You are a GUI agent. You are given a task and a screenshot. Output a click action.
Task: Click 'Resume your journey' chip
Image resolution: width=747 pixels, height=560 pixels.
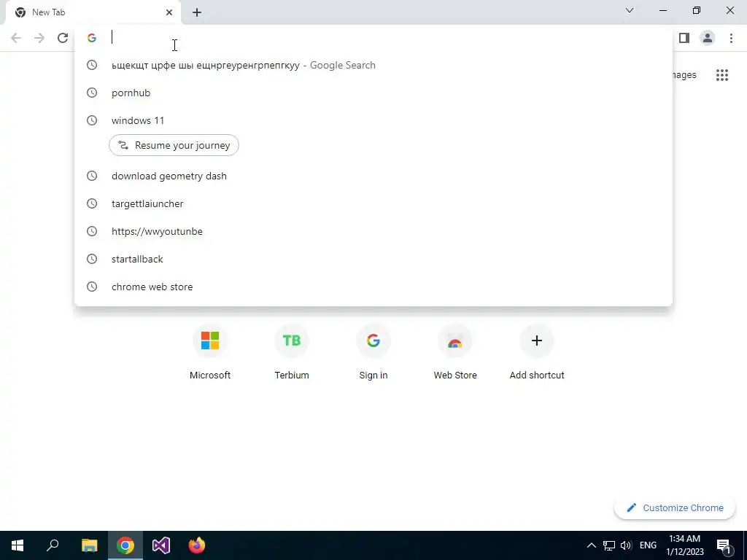[x=174, y=145]
